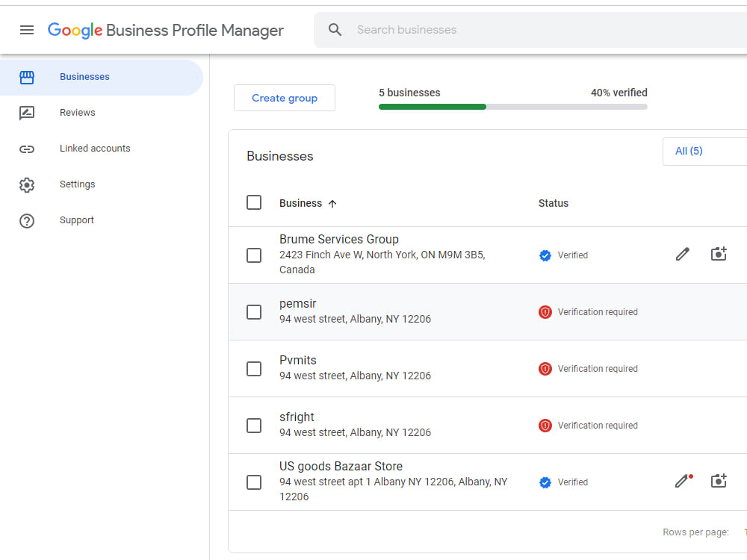Edit Brume Services Group with pencil icon
This screenshot has height=560, width=747.
tap(683, 255)
